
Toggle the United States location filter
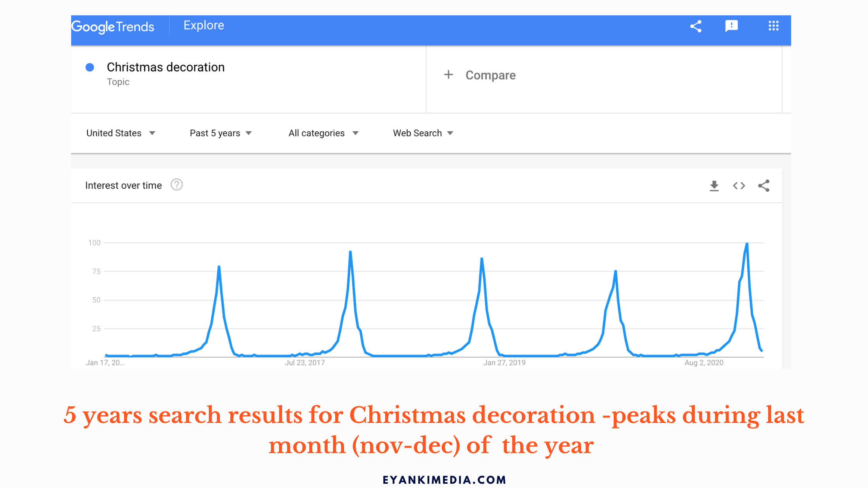119,133
